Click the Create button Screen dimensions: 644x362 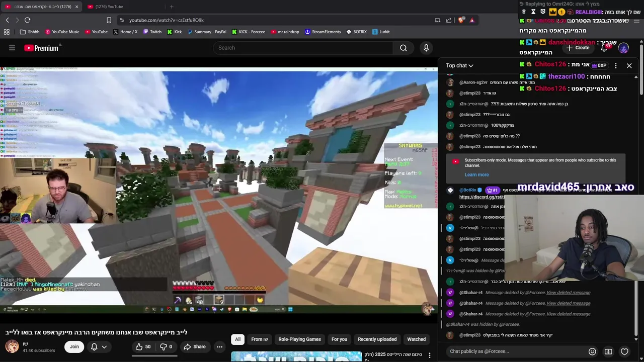pos(578,48)
